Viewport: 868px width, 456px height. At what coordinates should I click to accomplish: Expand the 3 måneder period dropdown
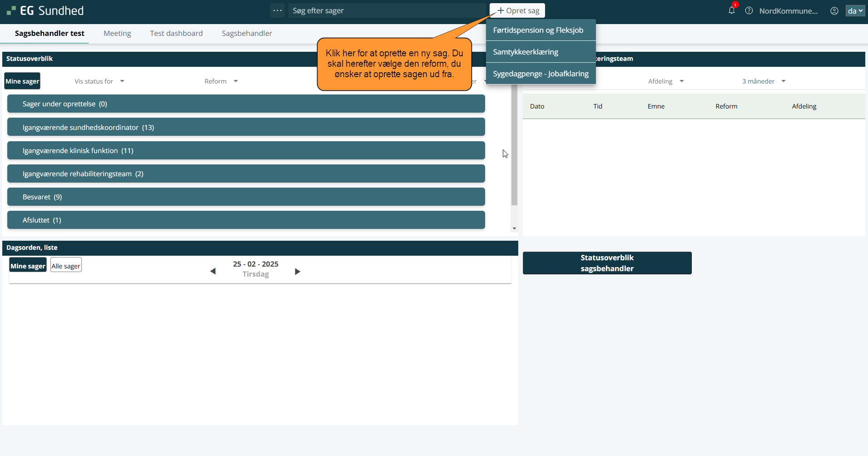click(764, 81)
